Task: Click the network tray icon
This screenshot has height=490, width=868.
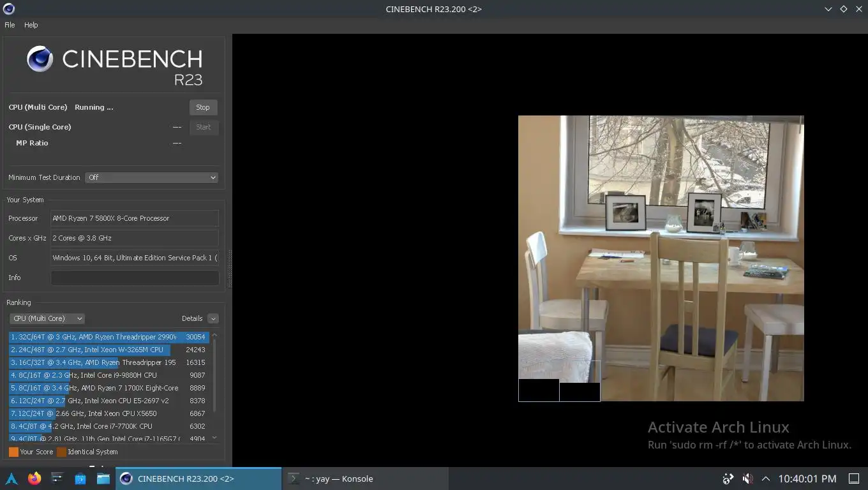Action: 728,479
